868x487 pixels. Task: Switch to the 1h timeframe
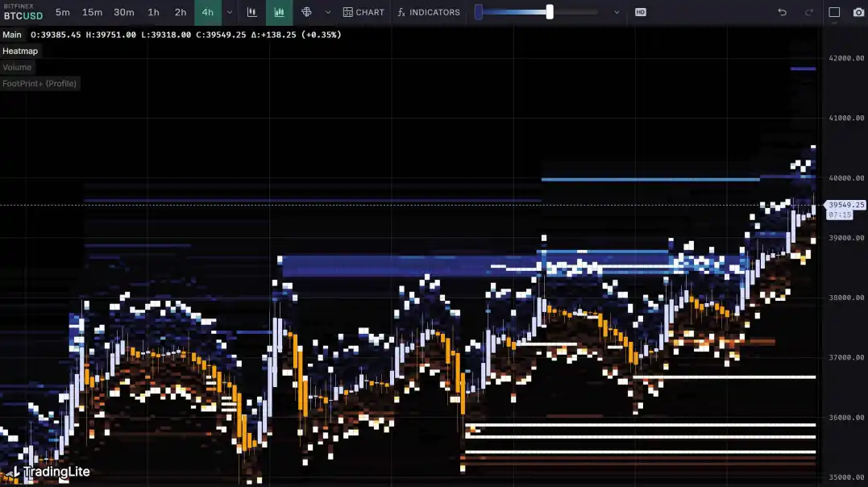click(153, 12)
